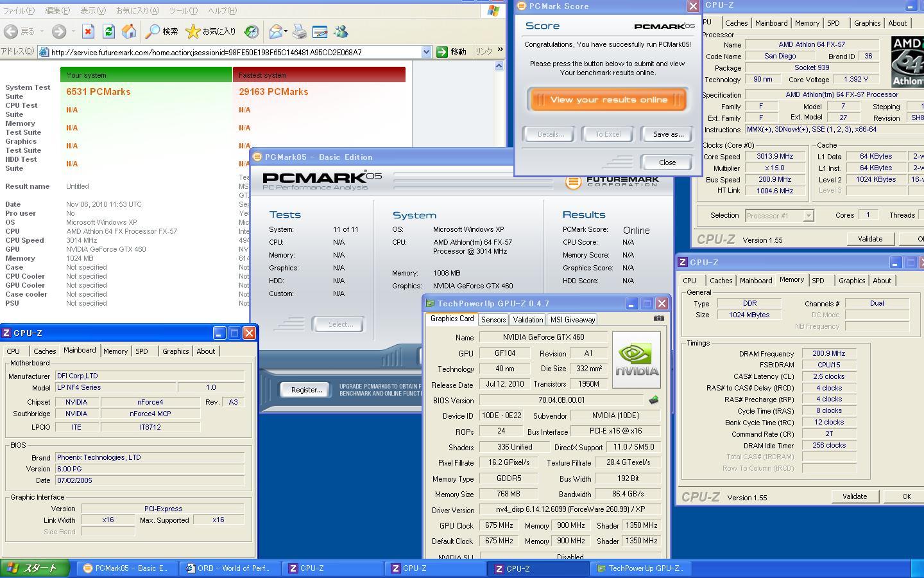This screenshot has width=924, height=578.
Task: Click the browser page scrollbar up arrow
Action: coord(499,66)
